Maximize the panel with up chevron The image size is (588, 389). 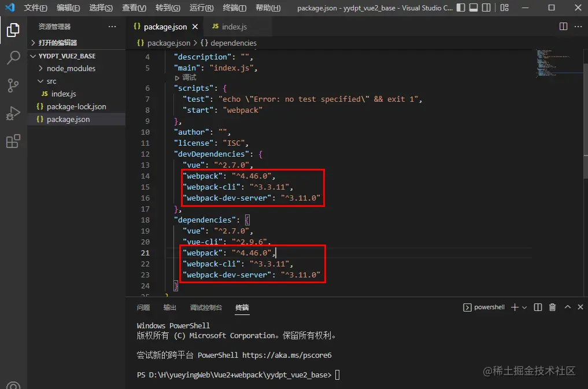[x=568, y=307]
